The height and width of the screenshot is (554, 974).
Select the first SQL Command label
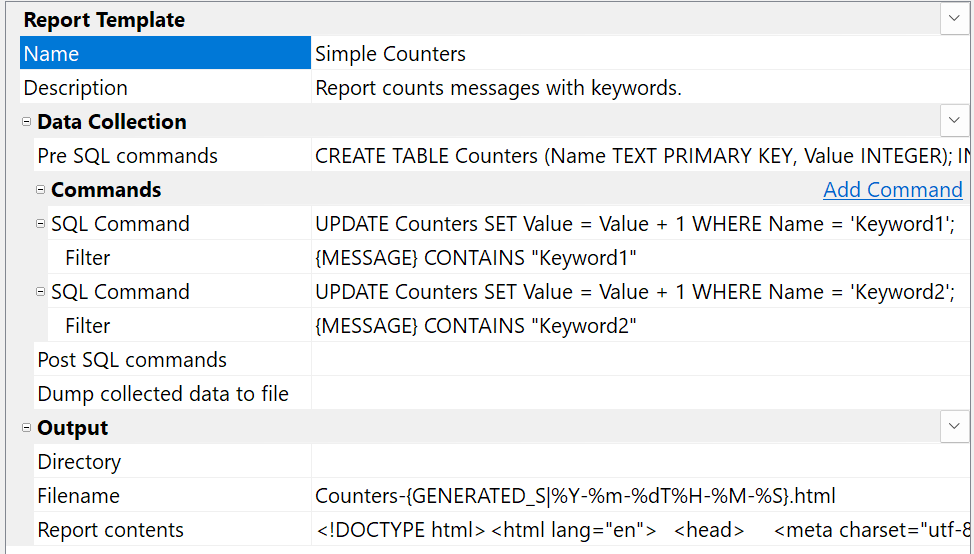[120, 224]
